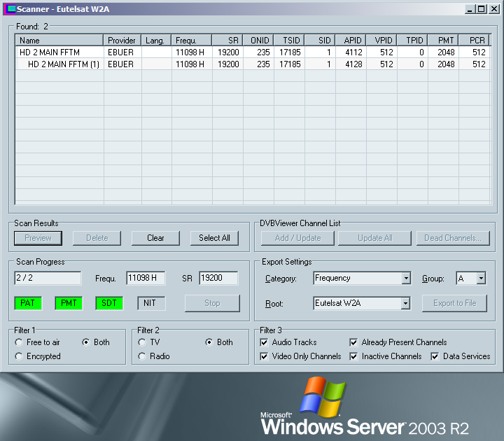This screenshot has height=441, width=504.
Task: Sort by the SID column header
Action: coord(320,41)
